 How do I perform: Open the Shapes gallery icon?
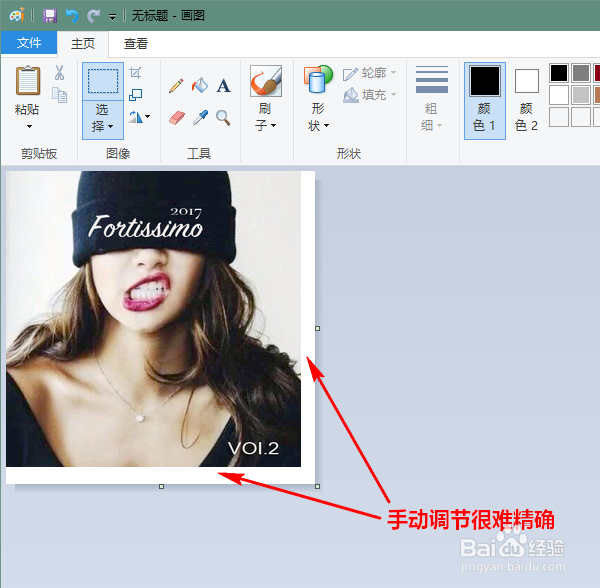[318, 80]
